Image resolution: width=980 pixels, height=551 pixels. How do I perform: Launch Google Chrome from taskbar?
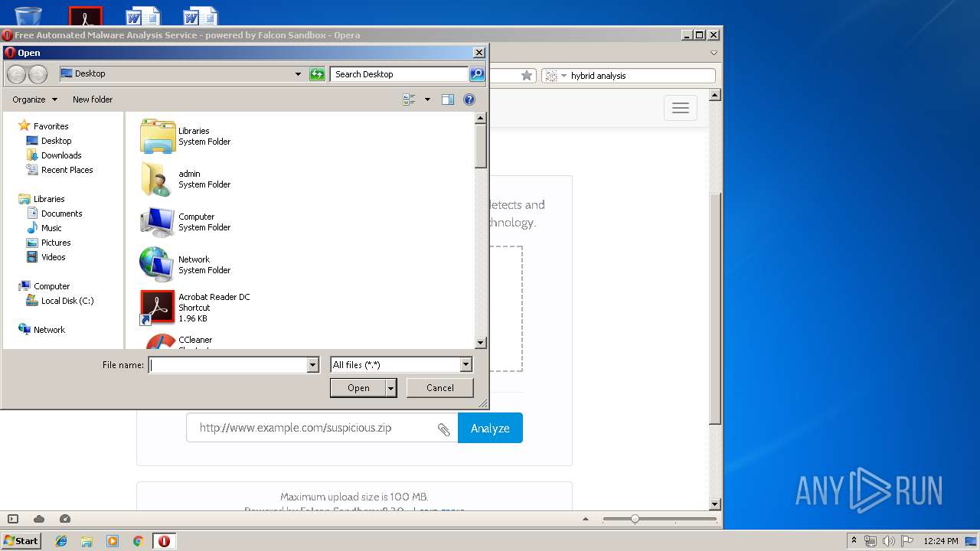point(139,541)
